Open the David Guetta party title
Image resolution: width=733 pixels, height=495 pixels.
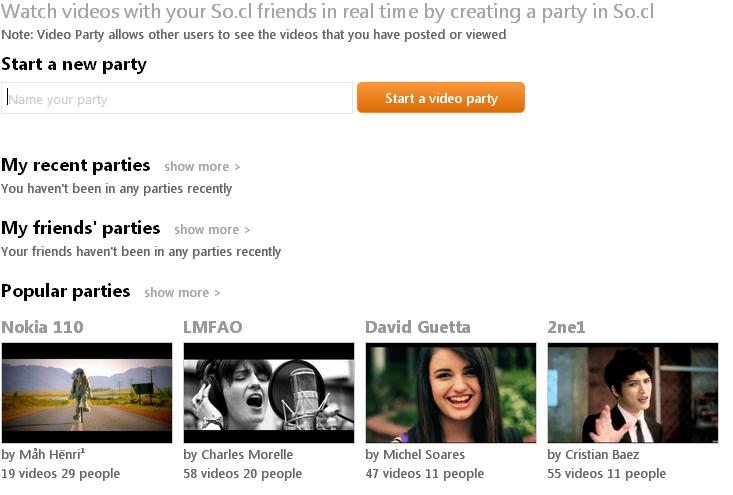[x=417, y=327]
